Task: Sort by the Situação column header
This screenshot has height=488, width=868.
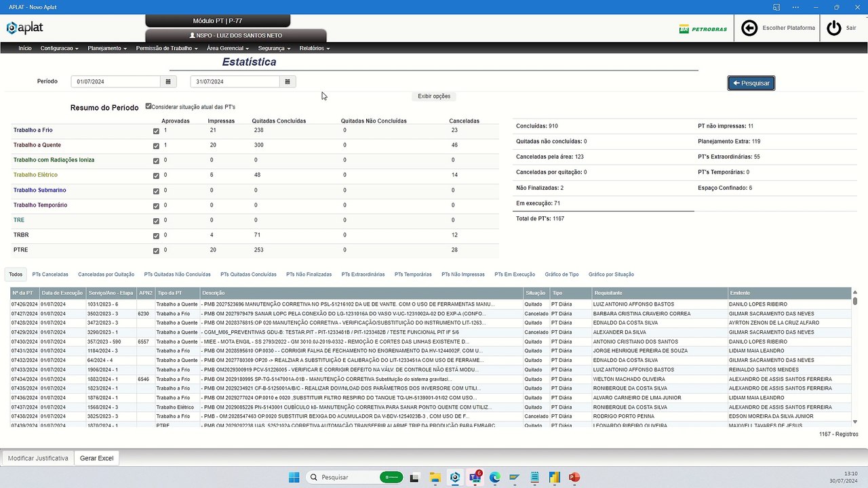Action: 536,293
